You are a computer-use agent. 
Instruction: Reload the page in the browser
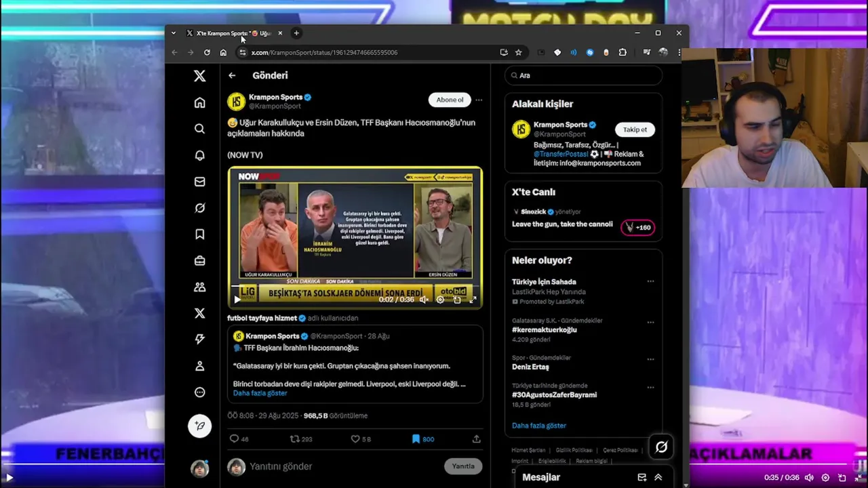click(x=207, y=52)
